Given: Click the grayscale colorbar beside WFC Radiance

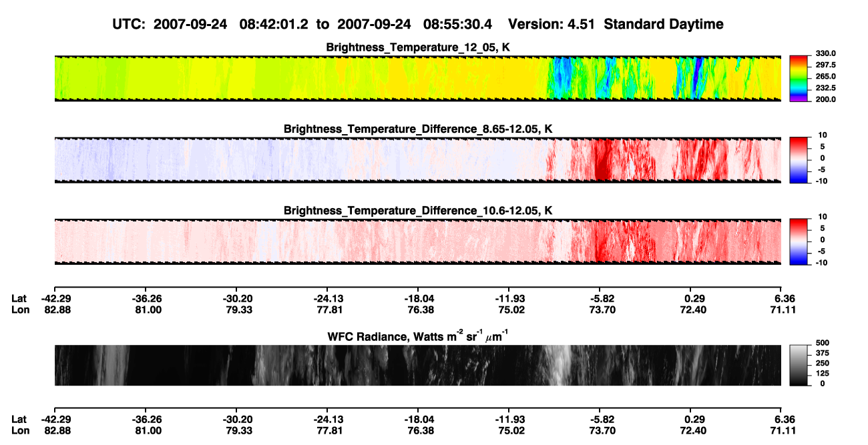Looking at the screenshot, I should [799, 365].
